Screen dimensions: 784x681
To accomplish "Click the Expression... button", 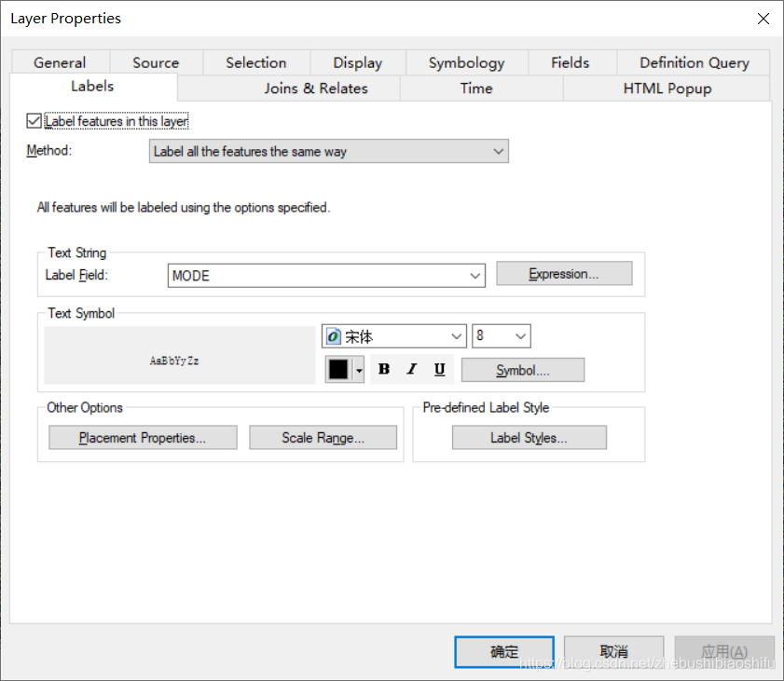I will 564,274.
